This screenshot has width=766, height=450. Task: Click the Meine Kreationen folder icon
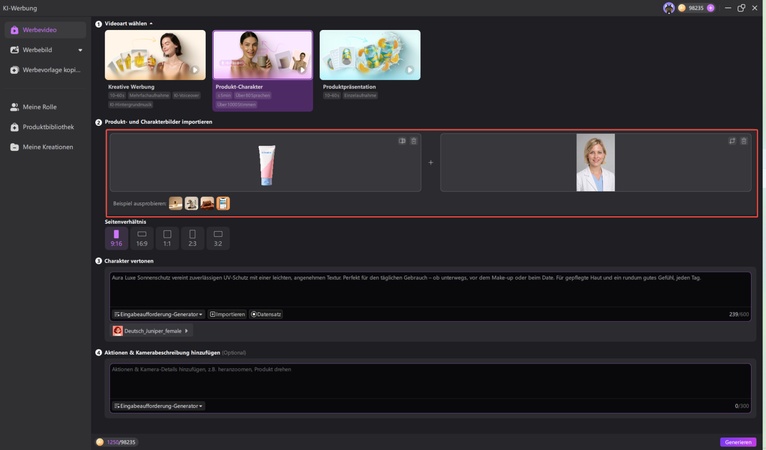coord(15,147)
